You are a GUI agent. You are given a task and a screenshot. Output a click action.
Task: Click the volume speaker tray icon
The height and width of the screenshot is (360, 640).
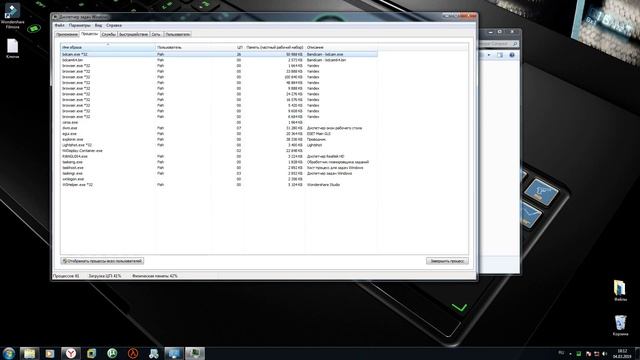point(604,353)
